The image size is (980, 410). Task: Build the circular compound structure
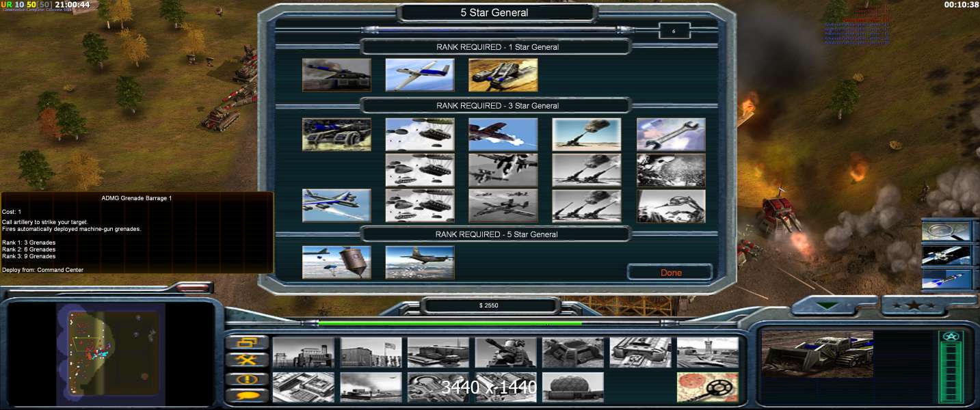coord(438,387)
